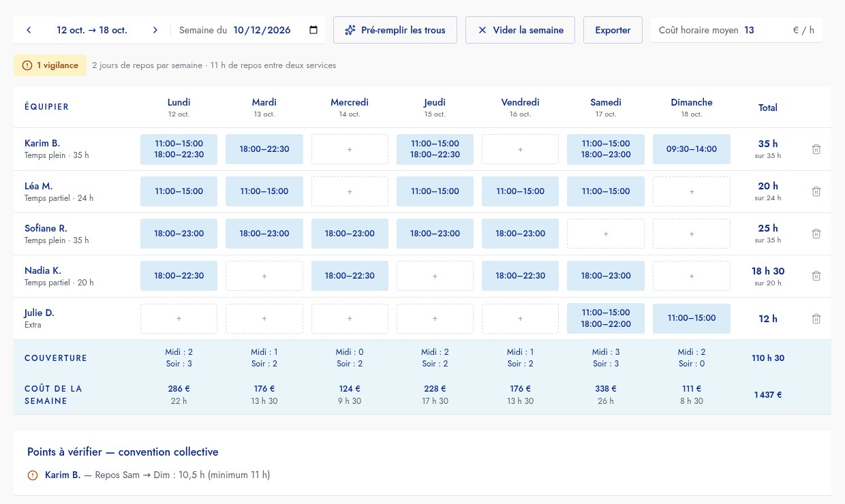Add a shift for Nadia K. on Jeudi

point(435,276)
